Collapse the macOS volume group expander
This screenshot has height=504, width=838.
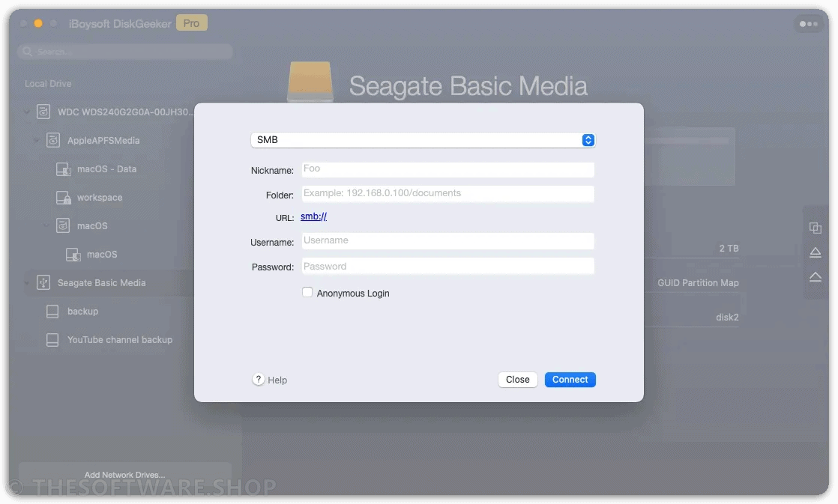click(x=46, y=226)
